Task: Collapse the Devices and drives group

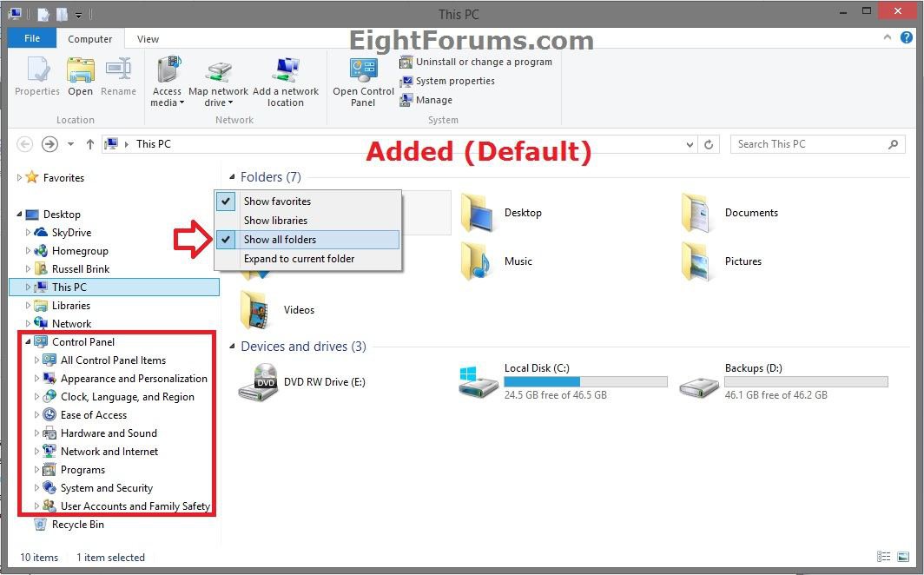Action: click(232, 347)
